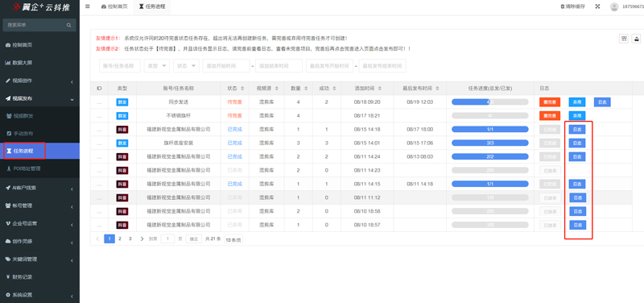Viewport: 644px width, 303px height.
Task: Open the 类型 filter dropdown
Action: pyautogui.click(x=157, y=66)
